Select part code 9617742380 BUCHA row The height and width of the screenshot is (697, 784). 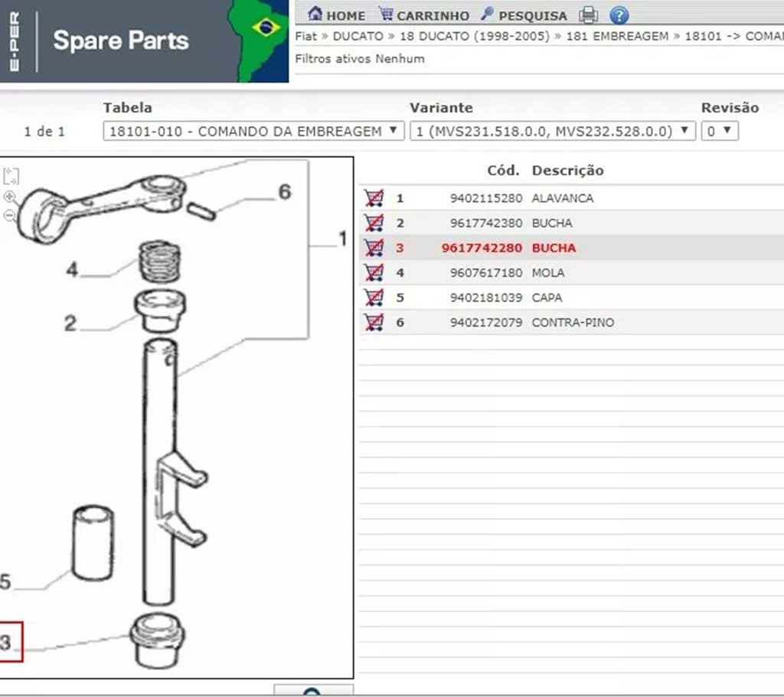pyautogui.click(x=486, y=223)
